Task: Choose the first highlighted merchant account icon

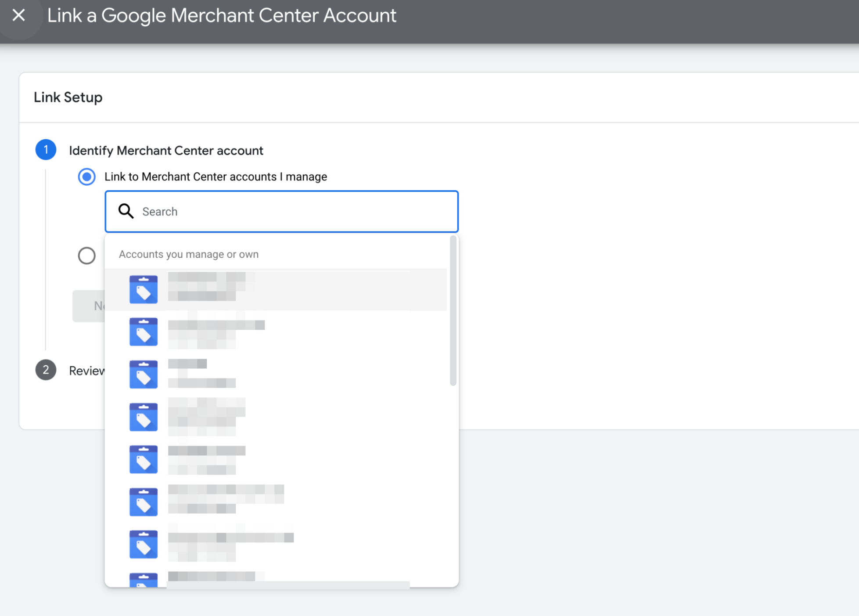Action: (144, 289)
